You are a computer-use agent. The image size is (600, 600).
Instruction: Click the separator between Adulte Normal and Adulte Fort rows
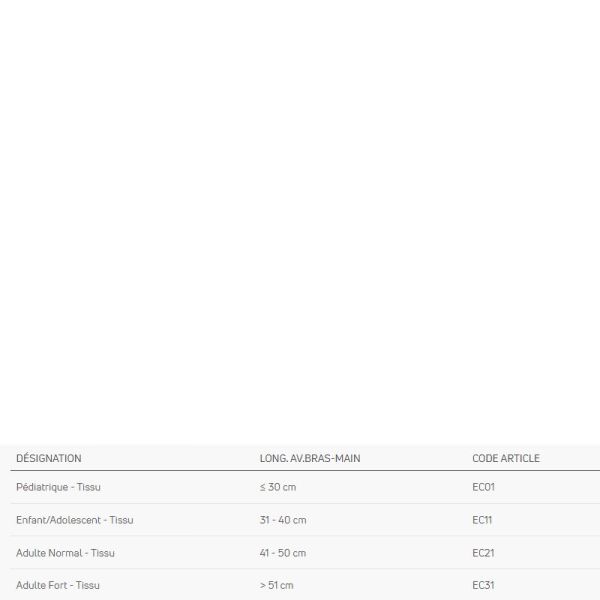pyautogui.click(x=305, y=569)
